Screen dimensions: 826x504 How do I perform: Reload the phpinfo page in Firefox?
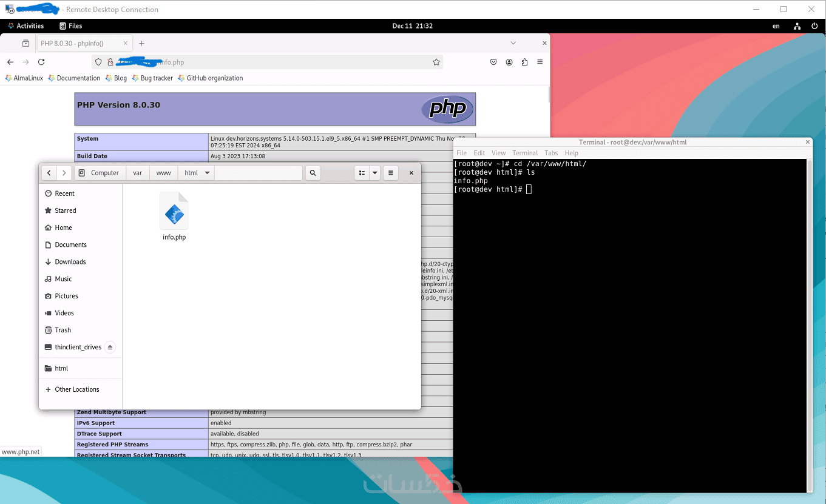(41, 62)
